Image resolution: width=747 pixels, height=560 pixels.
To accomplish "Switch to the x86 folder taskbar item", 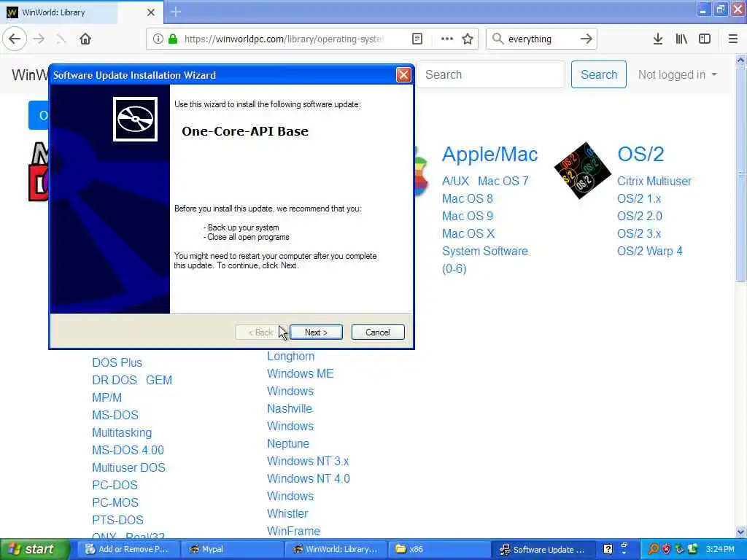I will pyautogui.click(x=438, y=549).
